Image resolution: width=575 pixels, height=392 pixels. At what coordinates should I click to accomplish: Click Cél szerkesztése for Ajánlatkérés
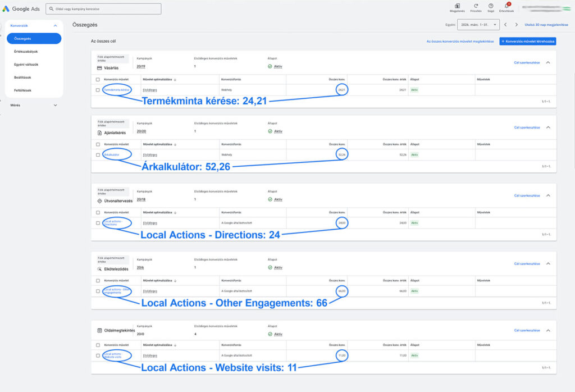527,127
